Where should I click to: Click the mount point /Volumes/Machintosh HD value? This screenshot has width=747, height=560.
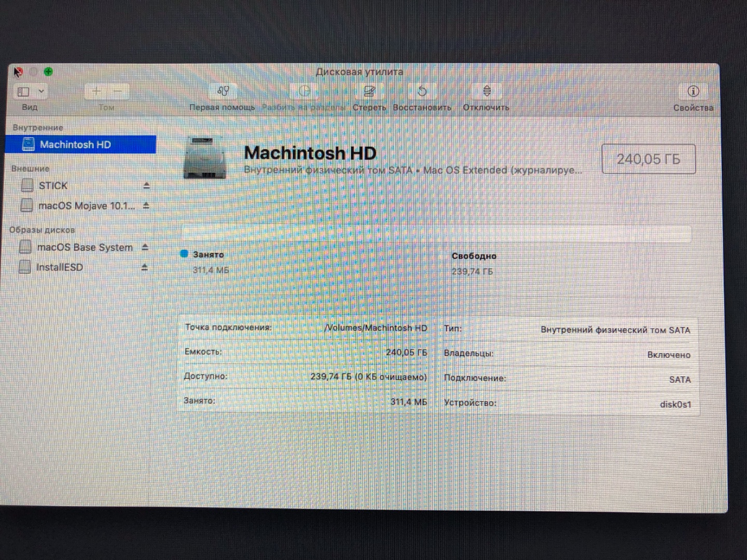376,328
